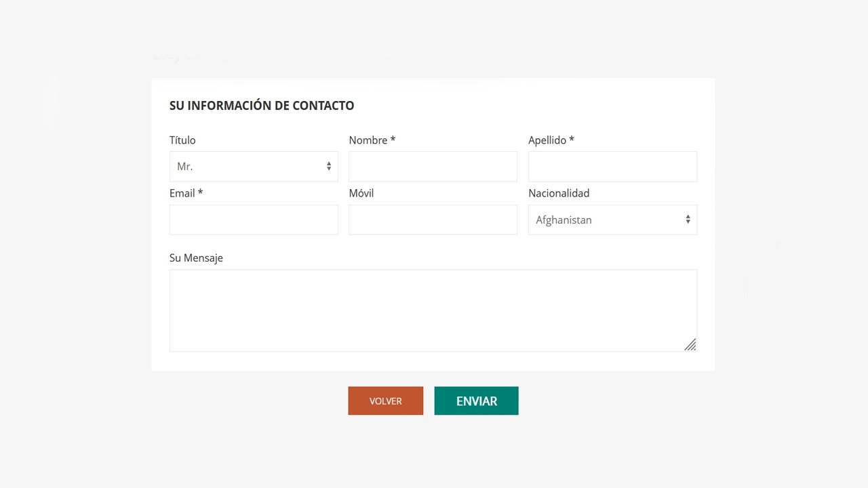Click the arrows icon in Título select
The image size is (868, 488).
pos(329,167)
